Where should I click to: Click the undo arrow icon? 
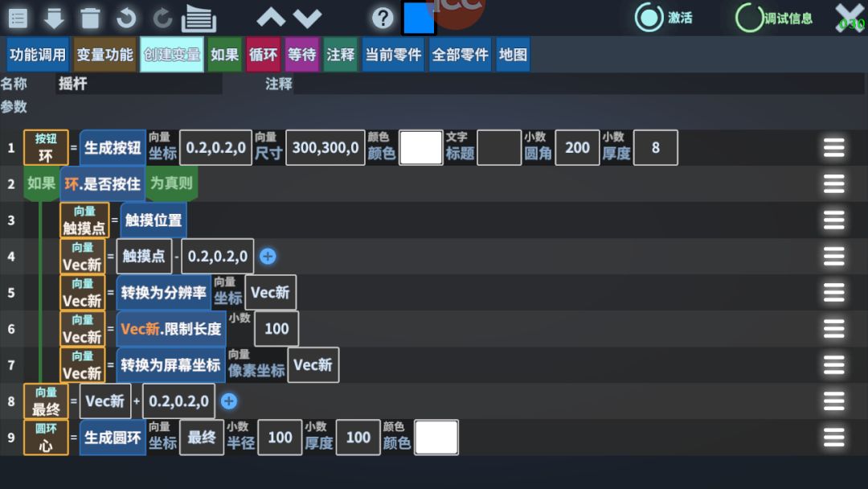tap(126, 18)
